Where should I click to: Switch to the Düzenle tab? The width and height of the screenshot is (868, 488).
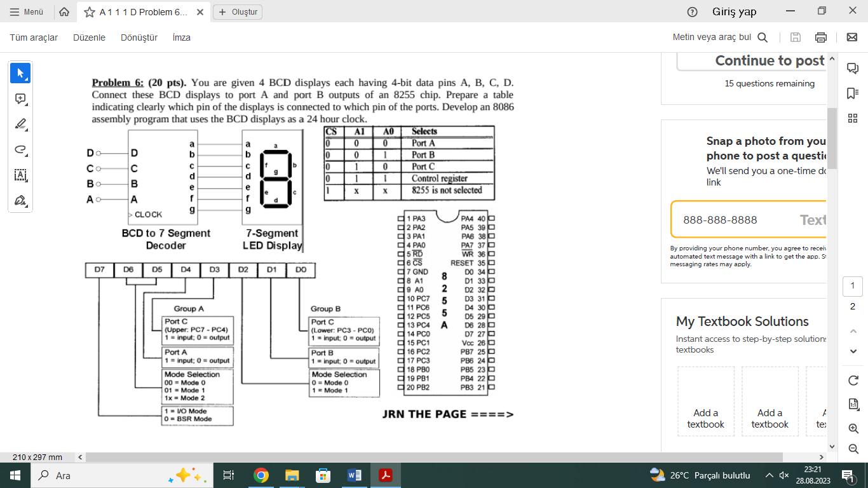tap(89, 37)
